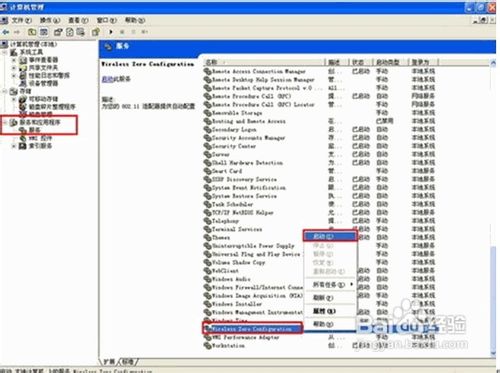The image size is (500, 373).
Task: Choose 启动(S) in the context menu
Action: point(330,236)
